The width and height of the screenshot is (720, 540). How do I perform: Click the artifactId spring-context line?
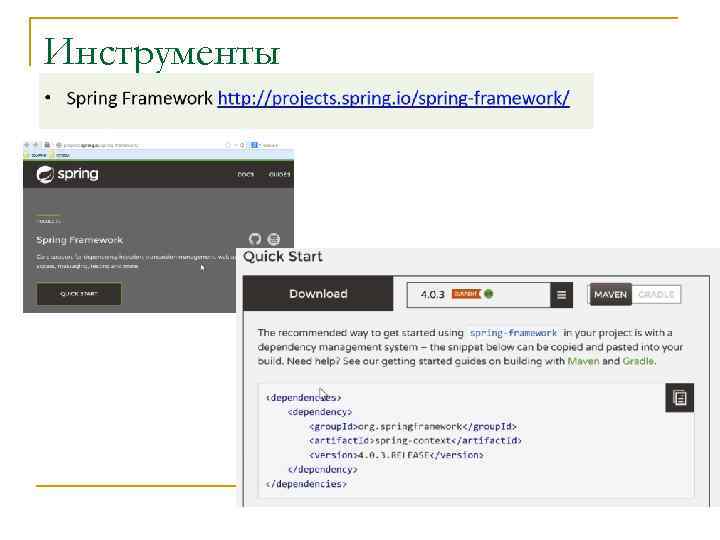pos(416,440)
